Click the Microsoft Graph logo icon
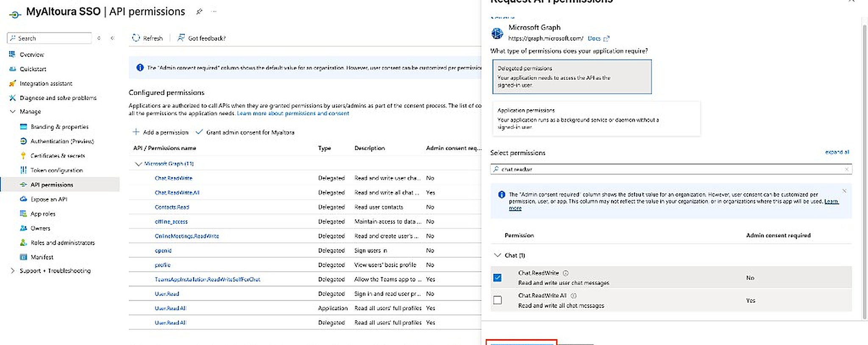 [497, 33]
